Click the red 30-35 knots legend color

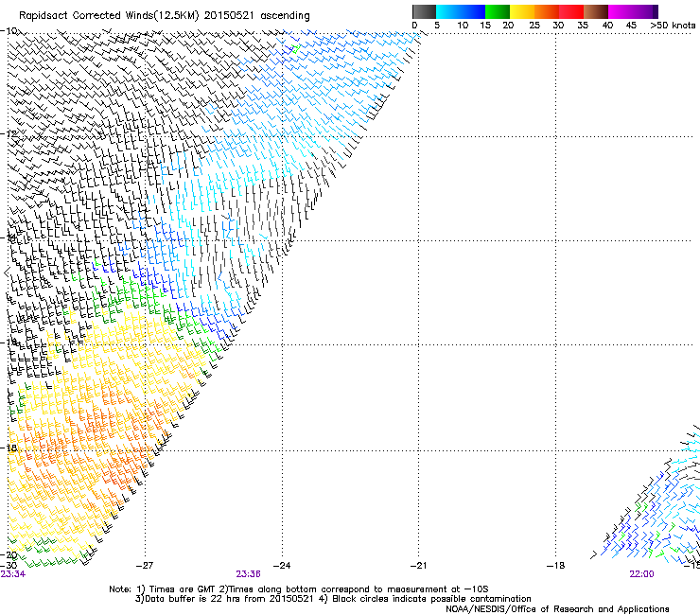[x=571, y=11]
